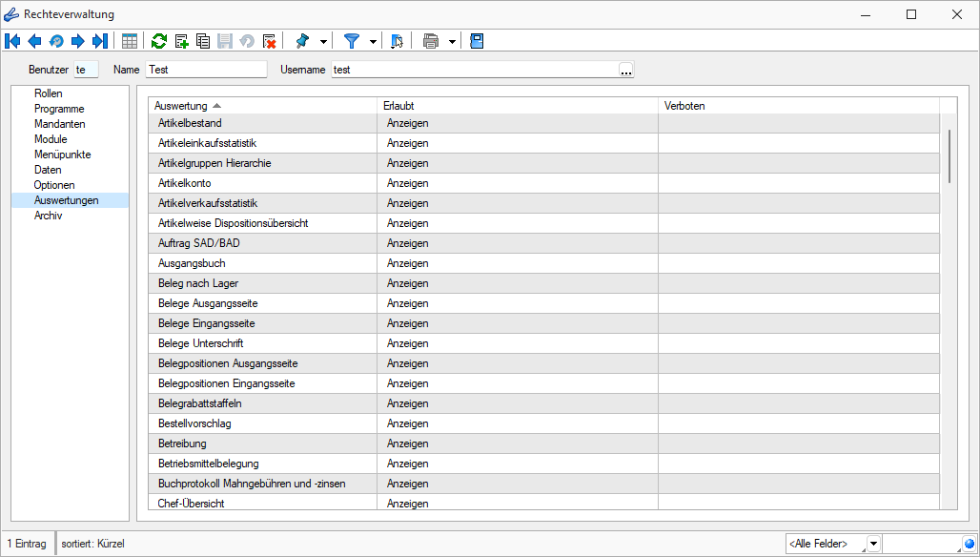Click the blue pushpin icon
Viewport: 980px width, 557px height.
point(302,41)
